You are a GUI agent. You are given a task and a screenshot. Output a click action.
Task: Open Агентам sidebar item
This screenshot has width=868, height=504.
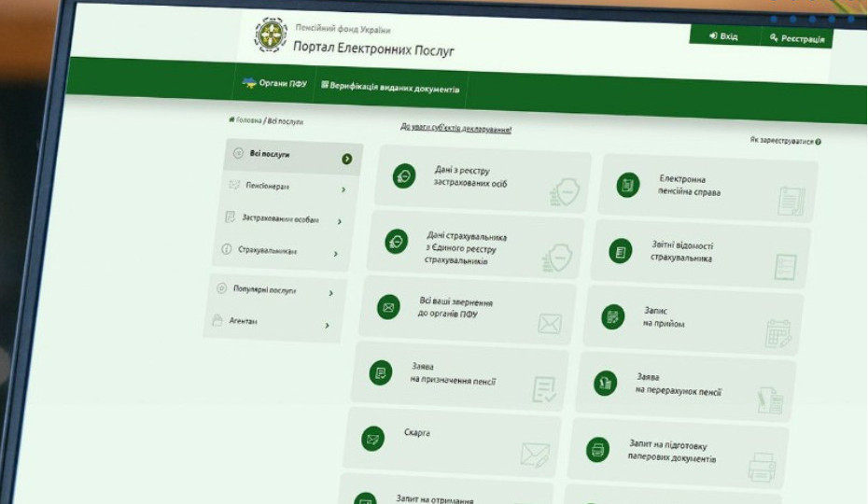(273, 322)
